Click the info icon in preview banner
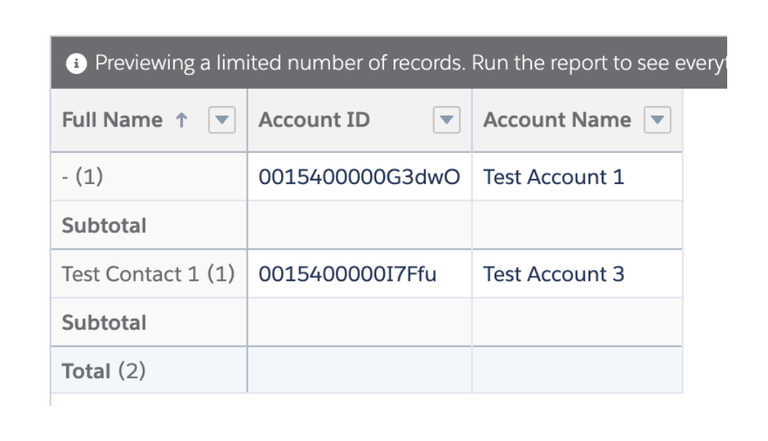 pos(76,64)
